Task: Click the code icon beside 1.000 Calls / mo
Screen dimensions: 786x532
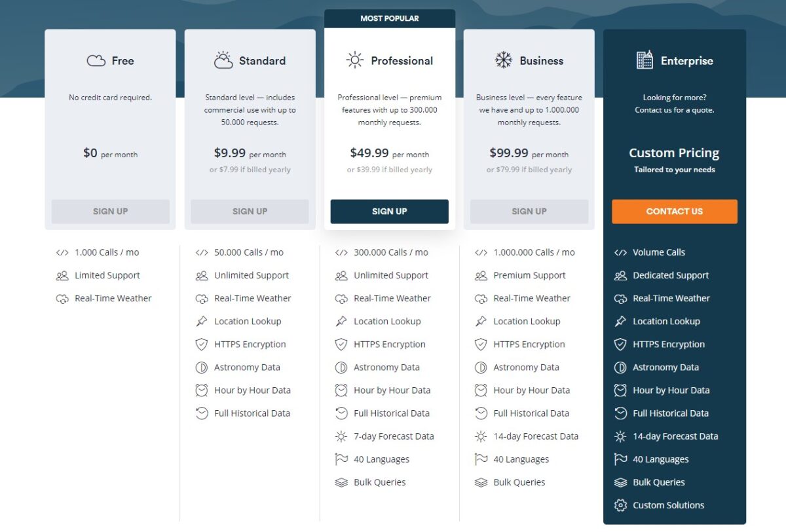Action: pyautogui.click(x=62, y=252)
